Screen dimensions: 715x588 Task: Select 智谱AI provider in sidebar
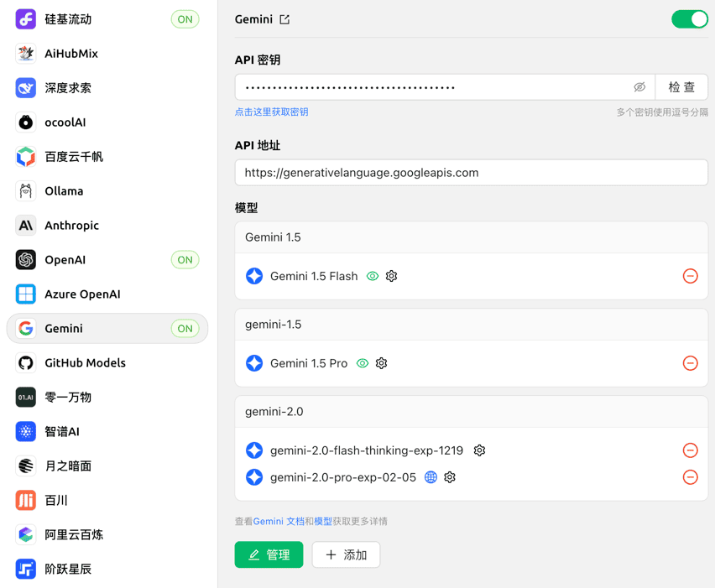click(107, 432)
